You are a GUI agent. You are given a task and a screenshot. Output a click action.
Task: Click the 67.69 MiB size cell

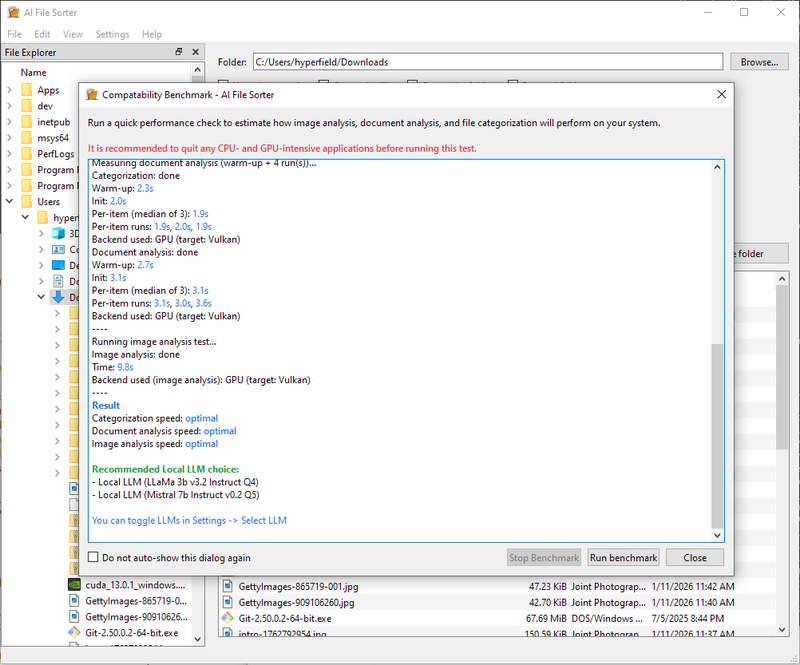point(546,618)
